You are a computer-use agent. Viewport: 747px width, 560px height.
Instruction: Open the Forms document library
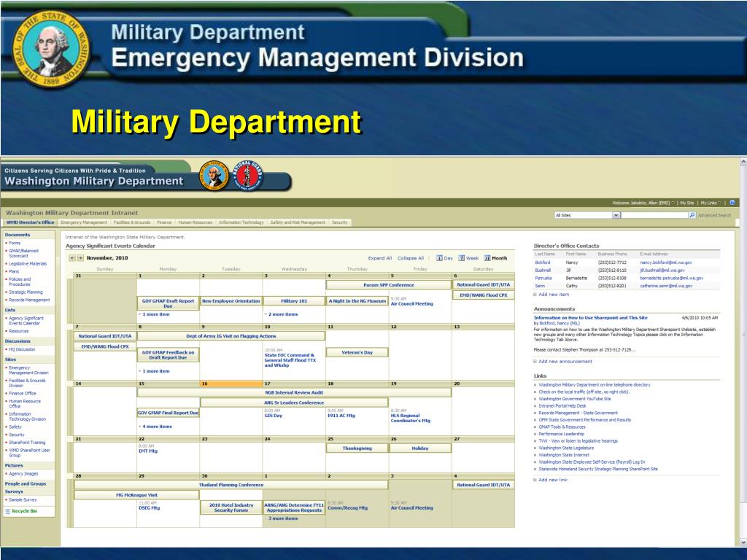pyautogui.click(x=15, y=243)
